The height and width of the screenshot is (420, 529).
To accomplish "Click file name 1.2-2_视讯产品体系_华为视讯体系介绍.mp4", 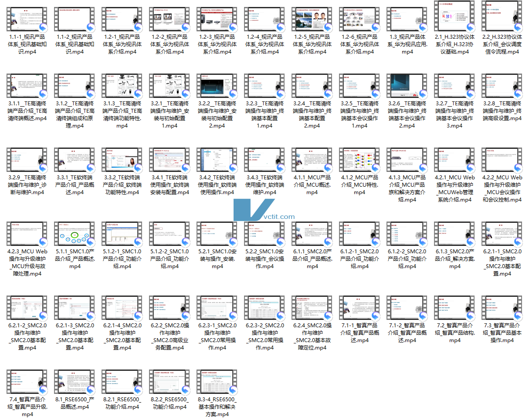I will point(170,44).
